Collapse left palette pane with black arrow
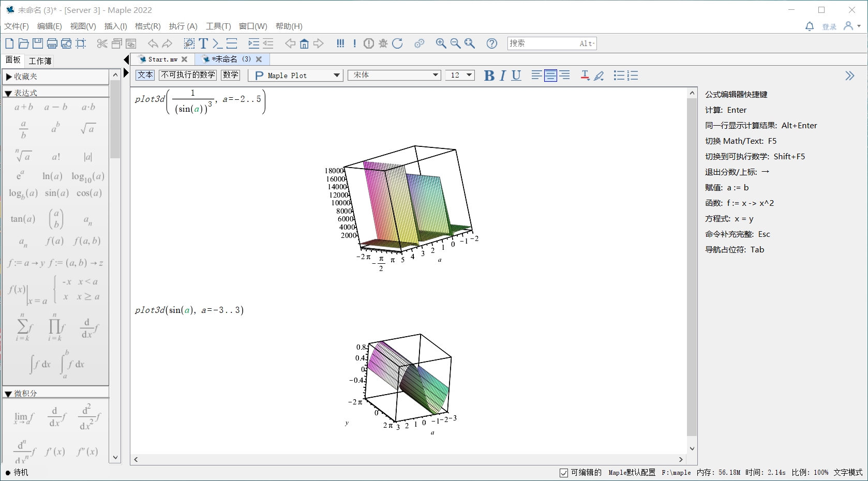Viewport: 868px width, 481px height. 126,60
